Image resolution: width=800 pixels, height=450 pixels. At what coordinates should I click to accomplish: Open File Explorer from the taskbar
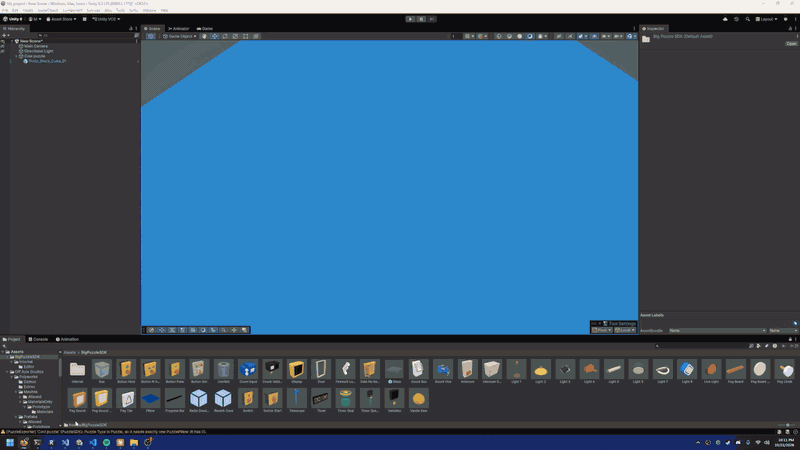(134, 442)
